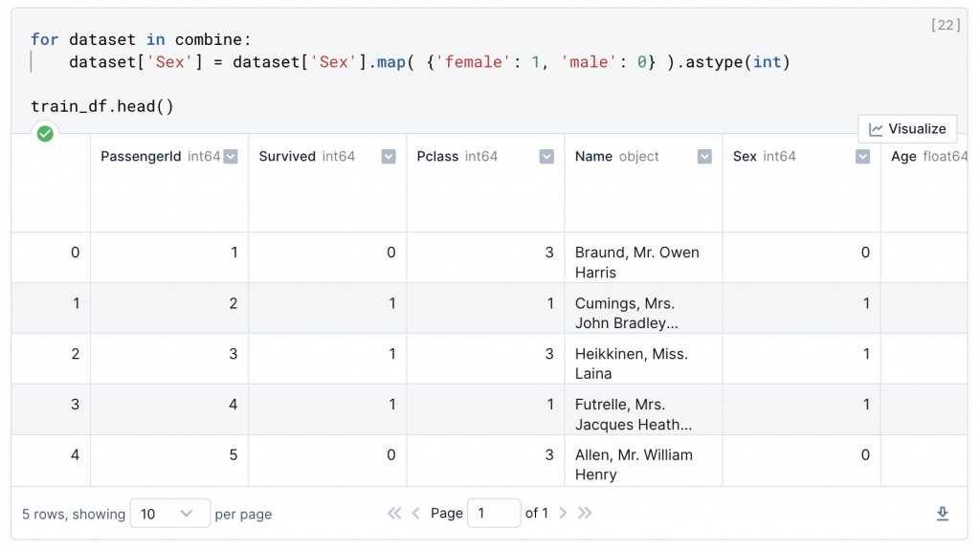Open the Pclass column dropdown menu

[546, 157]
